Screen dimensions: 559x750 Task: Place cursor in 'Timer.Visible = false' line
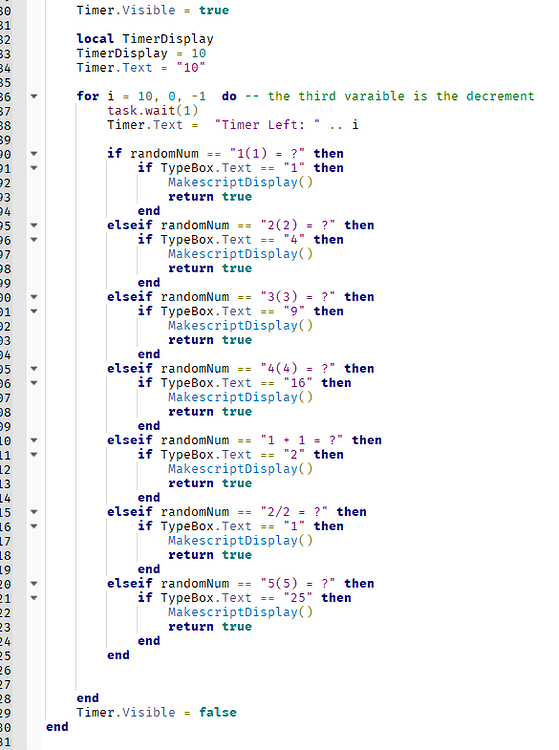click(156, 712)
